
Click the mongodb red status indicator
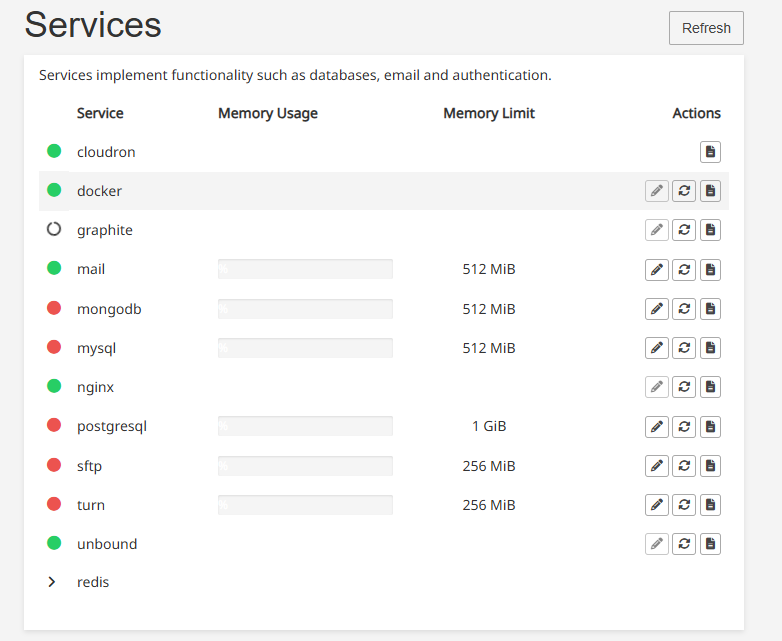point(54,308)
